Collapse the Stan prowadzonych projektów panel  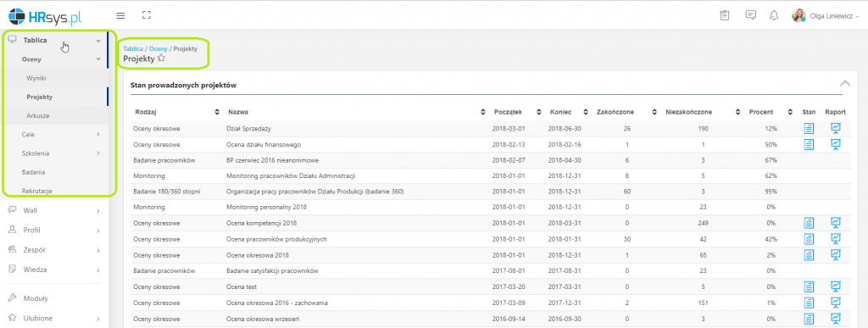(845, 84)
